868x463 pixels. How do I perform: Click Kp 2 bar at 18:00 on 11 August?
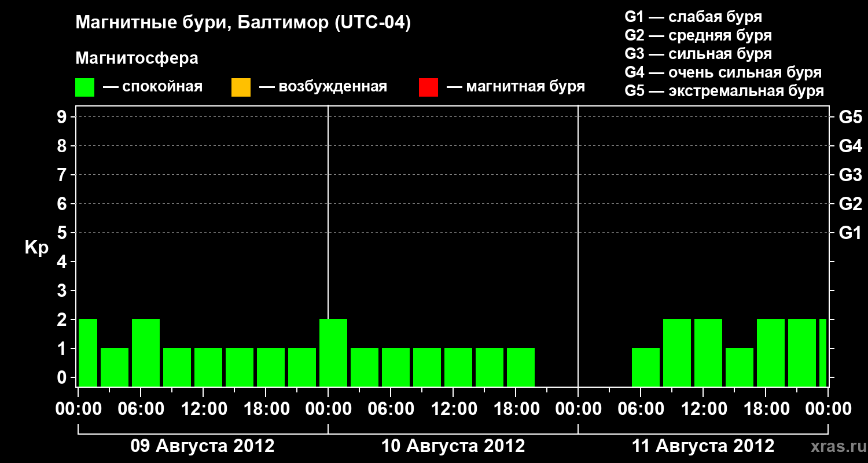point(771,352)
